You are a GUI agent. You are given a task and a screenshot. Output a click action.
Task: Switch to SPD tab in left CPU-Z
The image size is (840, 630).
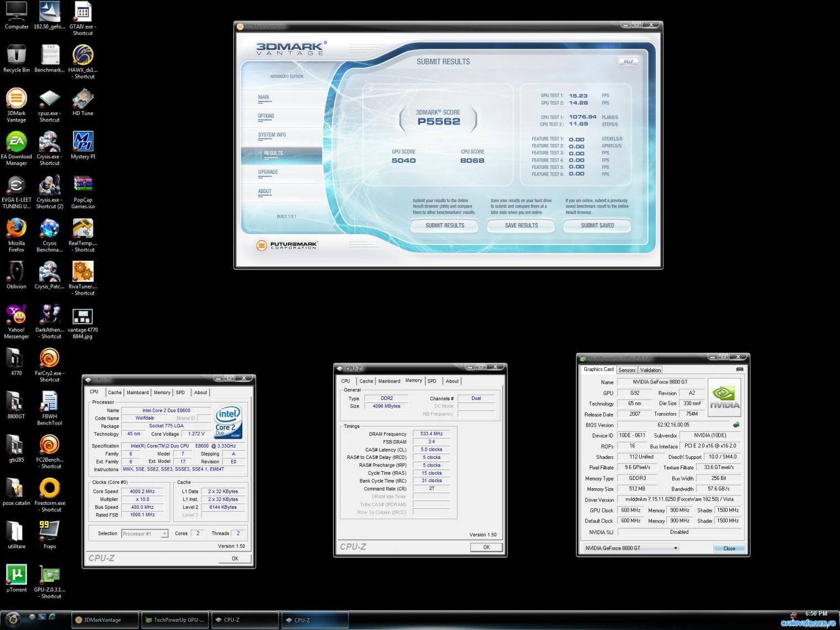[180, 393]
